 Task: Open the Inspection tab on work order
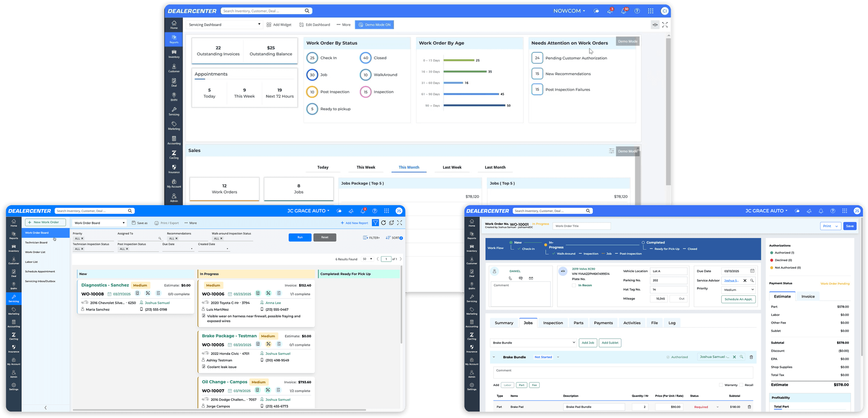coord(553,323)
